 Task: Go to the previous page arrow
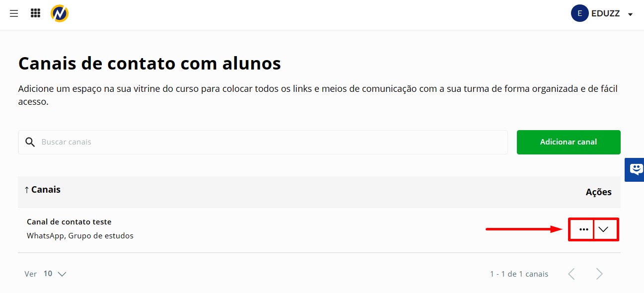click(572, 274)
